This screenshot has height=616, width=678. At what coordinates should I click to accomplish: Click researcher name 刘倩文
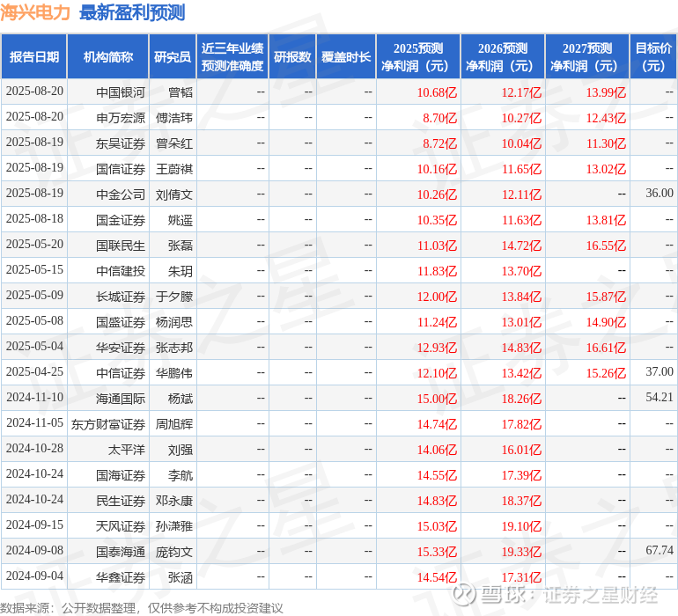pyautogui.click(x=174, y=194)
